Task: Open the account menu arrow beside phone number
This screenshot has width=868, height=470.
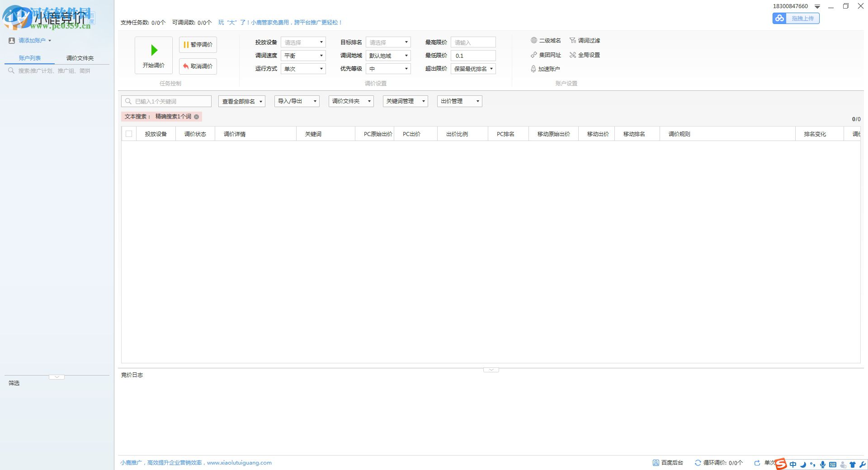Action: coord(817,6)
